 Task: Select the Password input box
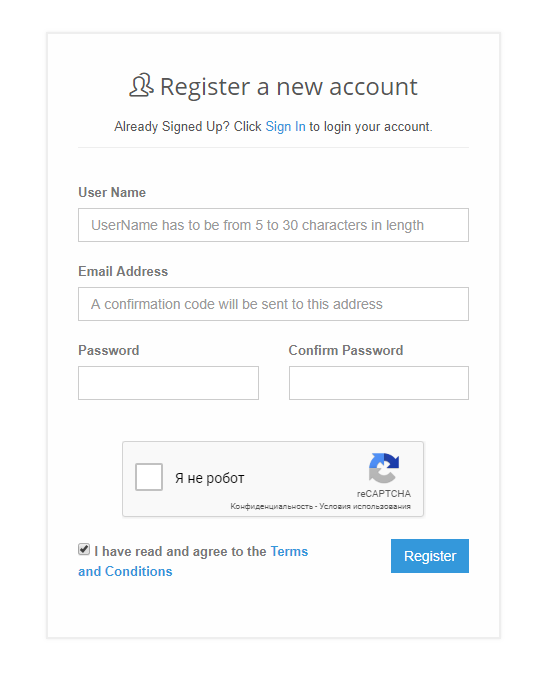coord(168,383)
